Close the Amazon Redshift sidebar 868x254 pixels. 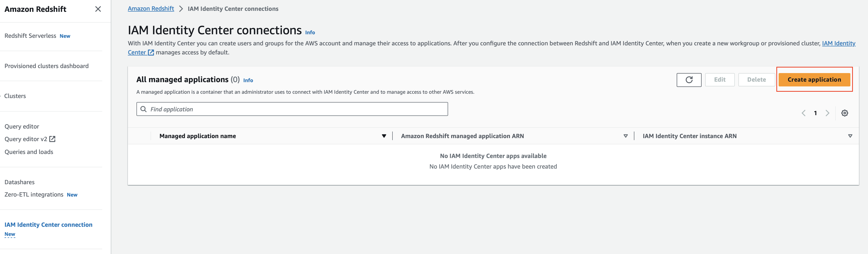(x=98, y=9)
